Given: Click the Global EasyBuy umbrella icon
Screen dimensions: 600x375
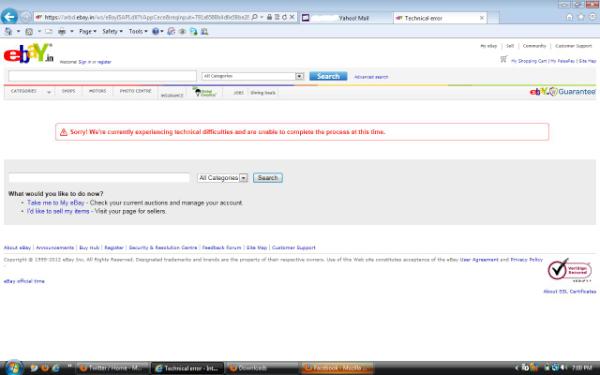Looking at the screenshot, I should [x=205, y=92].
